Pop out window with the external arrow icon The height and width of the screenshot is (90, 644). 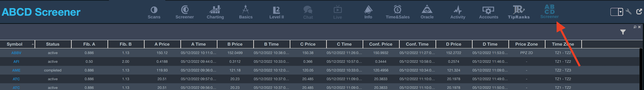click(639, 12)
